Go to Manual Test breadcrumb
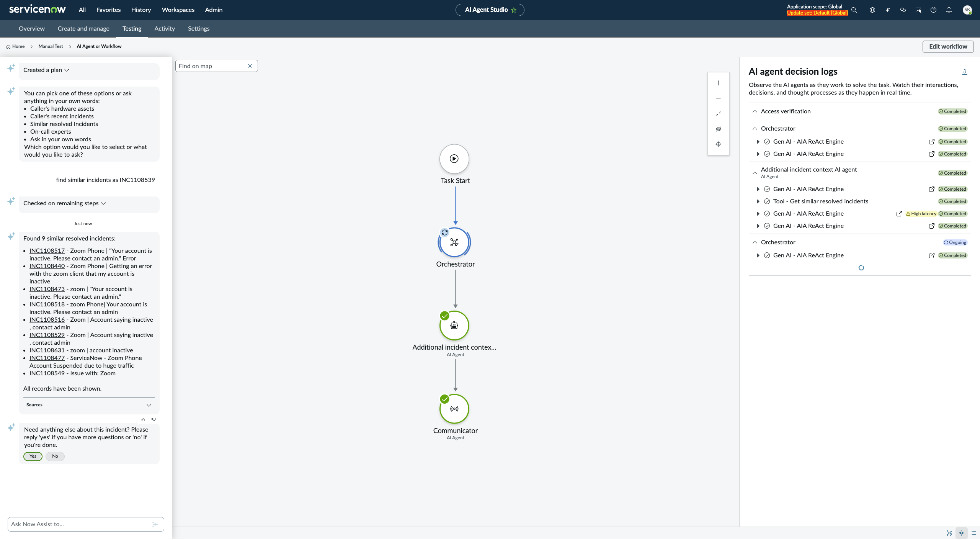980x540 pixels. coord(51,46)
